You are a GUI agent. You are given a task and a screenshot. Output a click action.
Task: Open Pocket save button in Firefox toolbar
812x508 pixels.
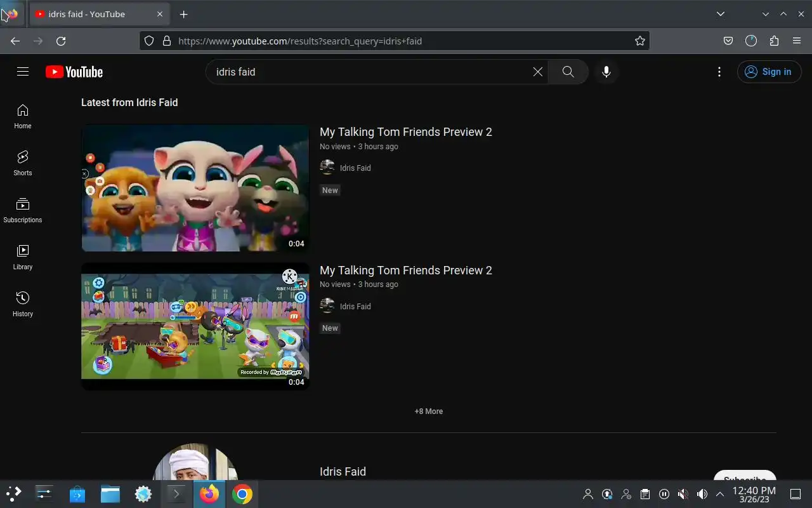728,41
